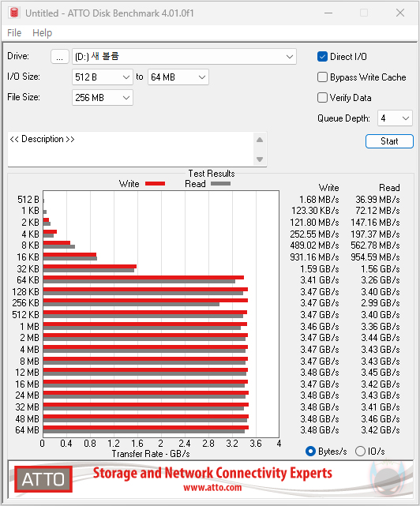Open the www.atto.com link

click(x=212, y=487)
